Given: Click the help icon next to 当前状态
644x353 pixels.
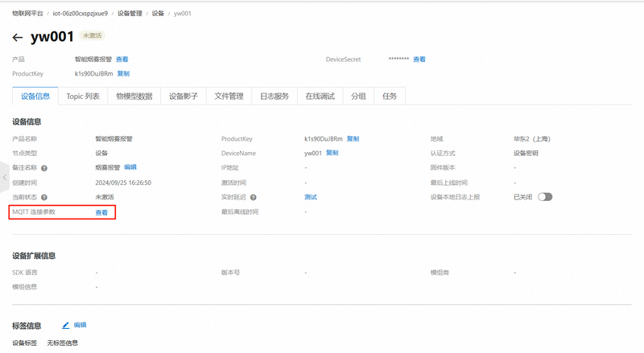Looking at the screenshot, I should coord(44,197).
